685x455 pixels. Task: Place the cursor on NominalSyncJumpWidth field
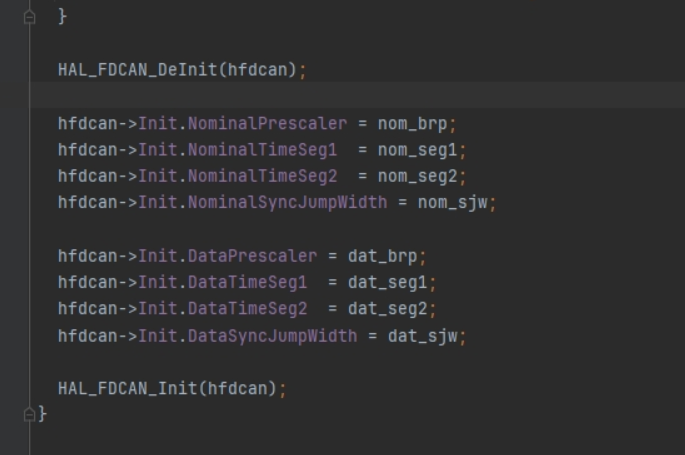click(287, 203)
